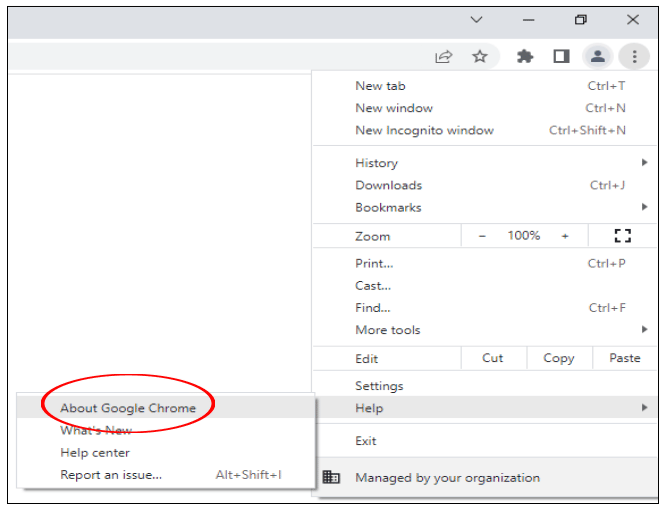Select New tab menu item
The height and width of the screenshot is (513, 665).
pos(484,86)
